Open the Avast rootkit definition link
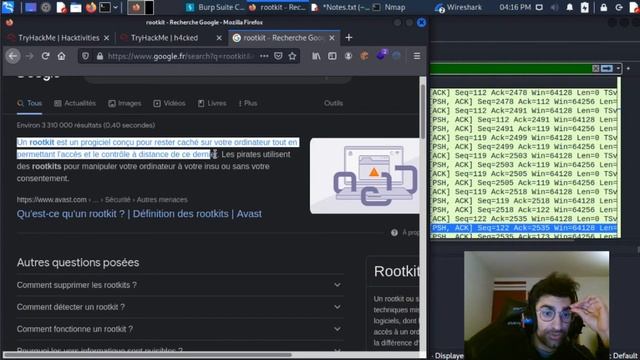 coord(139,214)
